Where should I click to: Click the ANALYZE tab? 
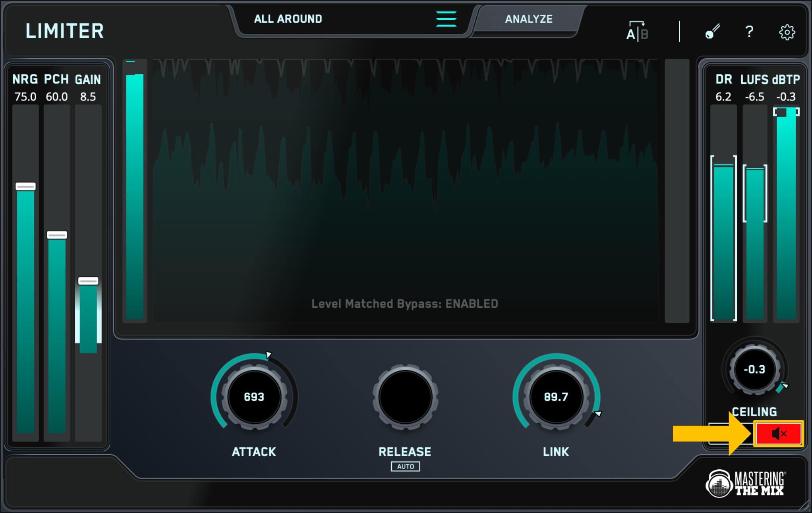coord(528,19)
